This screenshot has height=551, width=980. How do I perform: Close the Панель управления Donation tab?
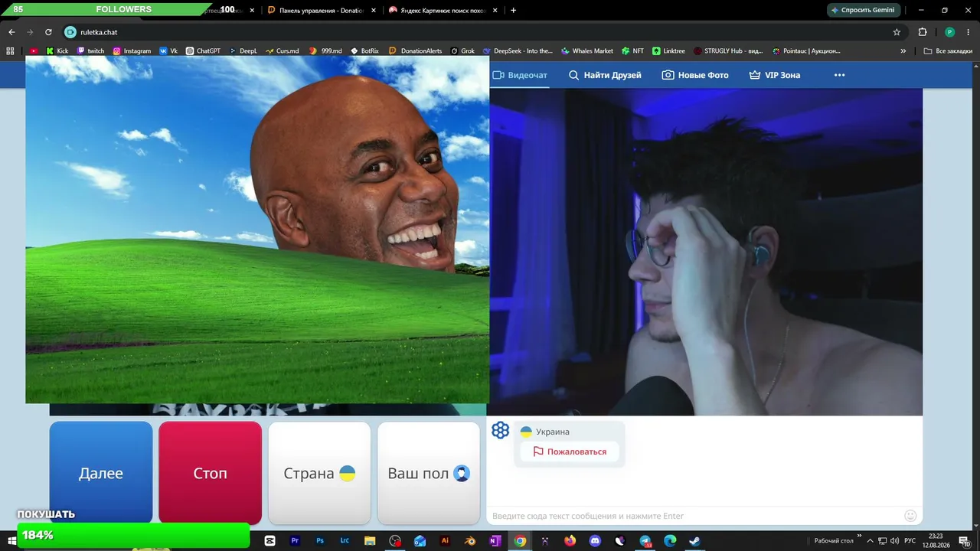[374, 10]
